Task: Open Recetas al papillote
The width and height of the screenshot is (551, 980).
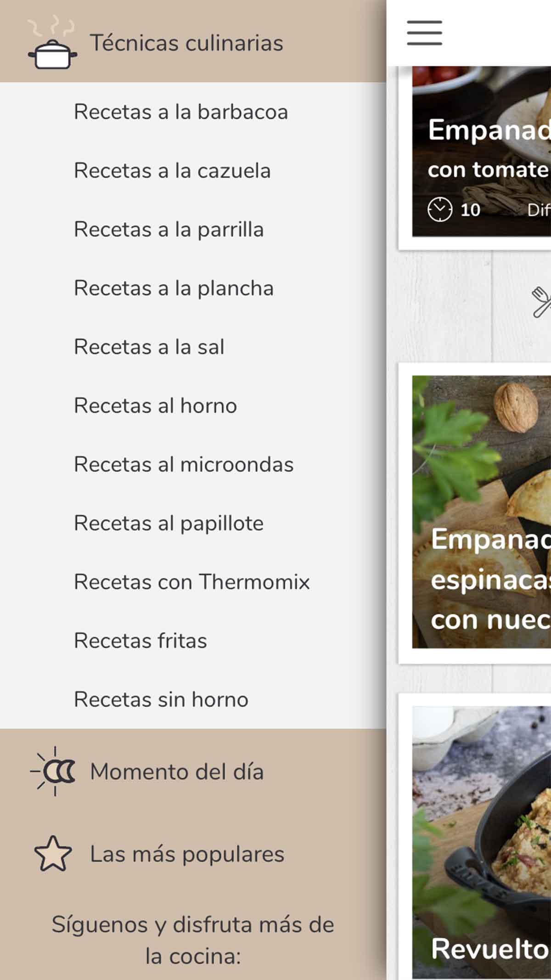Action: [169, 524]
